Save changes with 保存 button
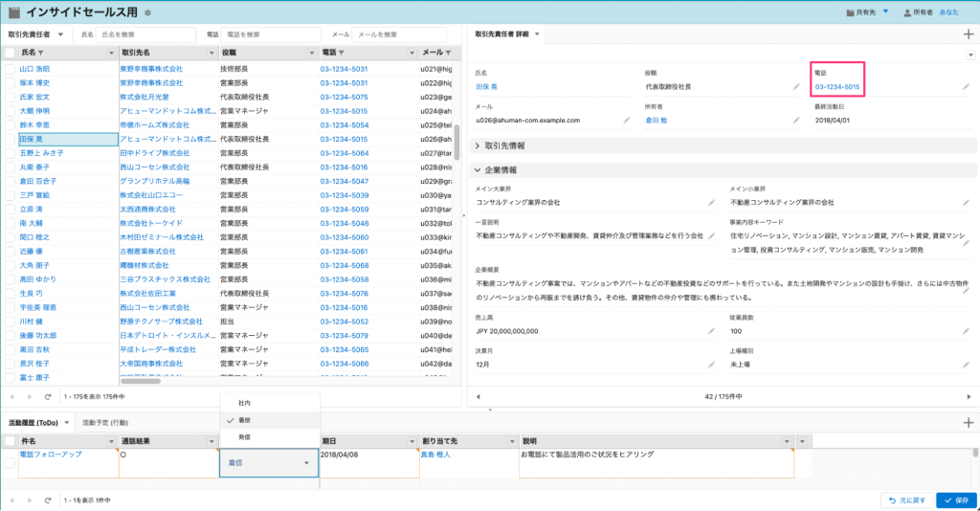Screen dimensions: 980x511 click(956, 500)
